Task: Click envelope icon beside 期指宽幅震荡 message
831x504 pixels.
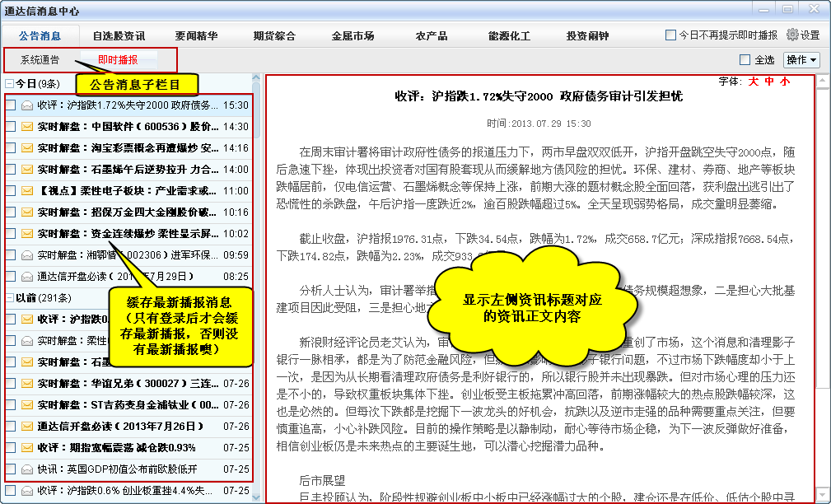Action: (x=27, y=448)
